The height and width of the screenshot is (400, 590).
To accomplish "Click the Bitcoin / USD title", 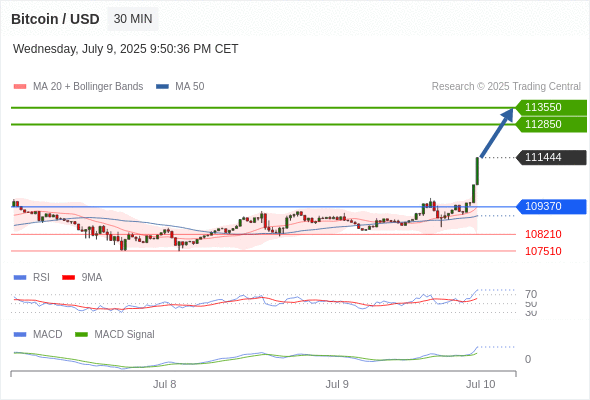I will point(55,19).
